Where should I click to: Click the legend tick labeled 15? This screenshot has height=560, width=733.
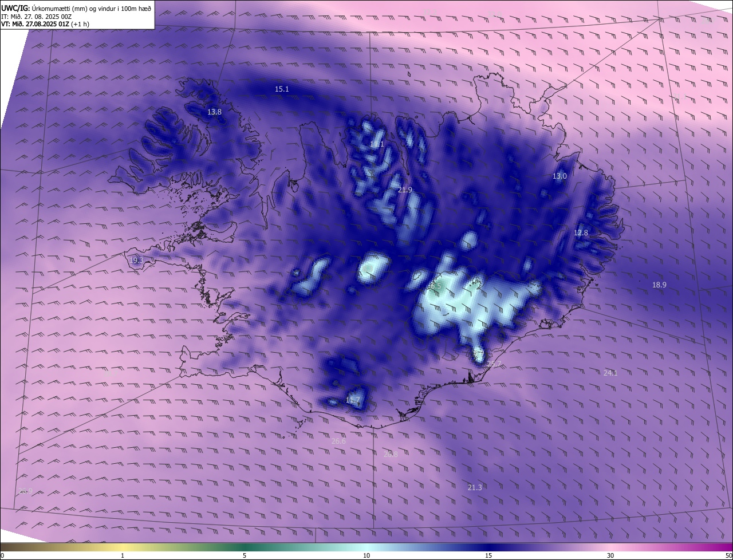click(x=488, y=555)
